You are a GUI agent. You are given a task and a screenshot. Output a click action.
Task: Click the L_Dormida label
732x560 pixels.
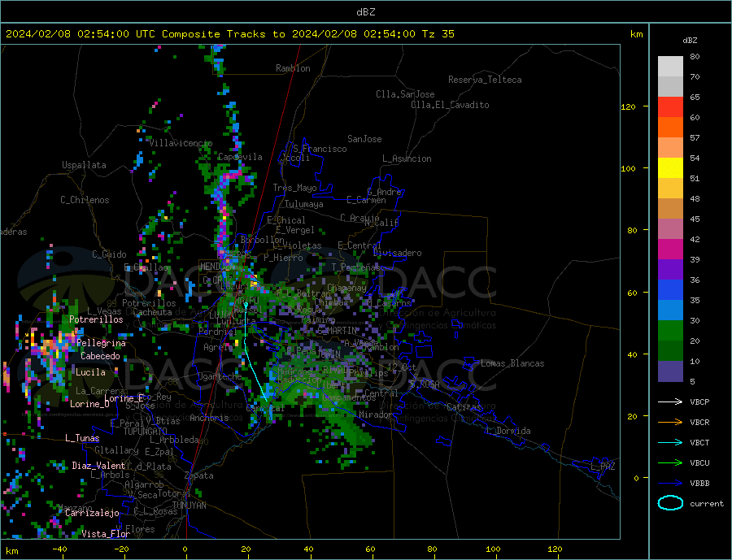509,432
